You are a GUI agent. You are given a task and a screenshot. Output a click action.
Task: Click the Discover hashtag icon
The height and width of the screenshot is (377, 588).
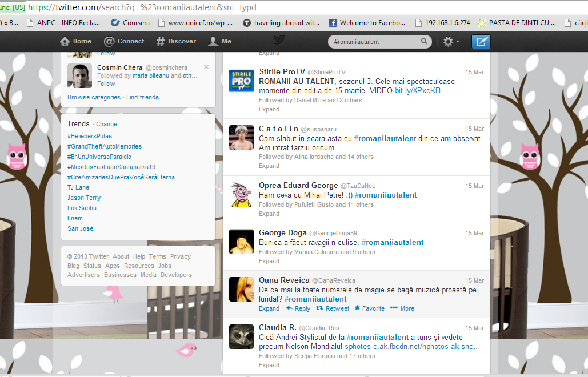(161, 42)
